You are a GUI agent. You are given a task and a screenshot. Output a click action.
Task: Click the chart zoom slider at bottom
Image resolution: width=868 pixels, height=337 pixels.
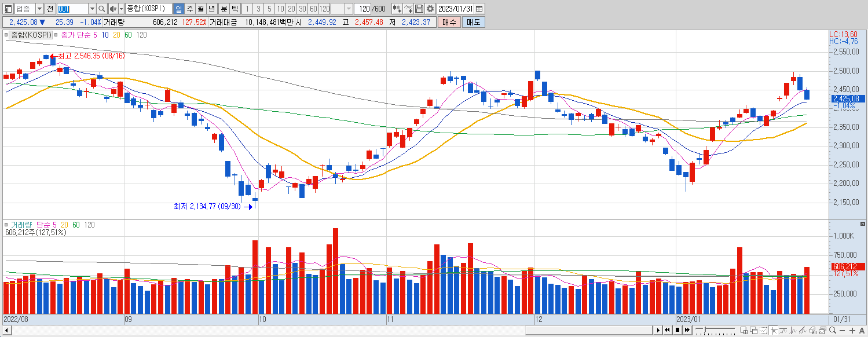(x=715, y=331)
